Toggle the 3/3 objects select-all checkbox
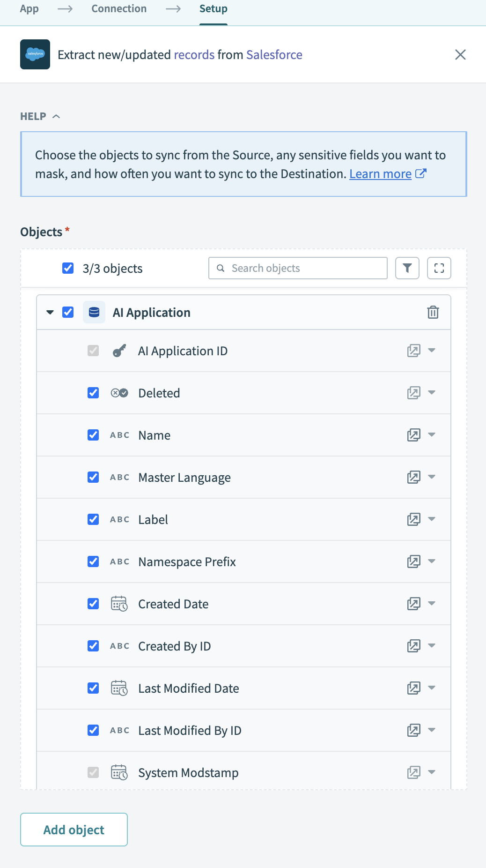Image resolution: width=486 pixels, height=868 pixels. click(x=68, y=268)
